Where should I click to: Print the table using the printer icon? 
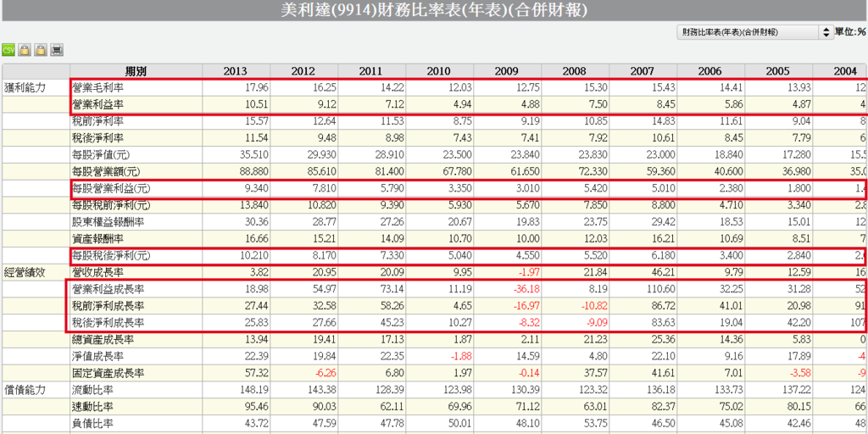coord(57,50)
